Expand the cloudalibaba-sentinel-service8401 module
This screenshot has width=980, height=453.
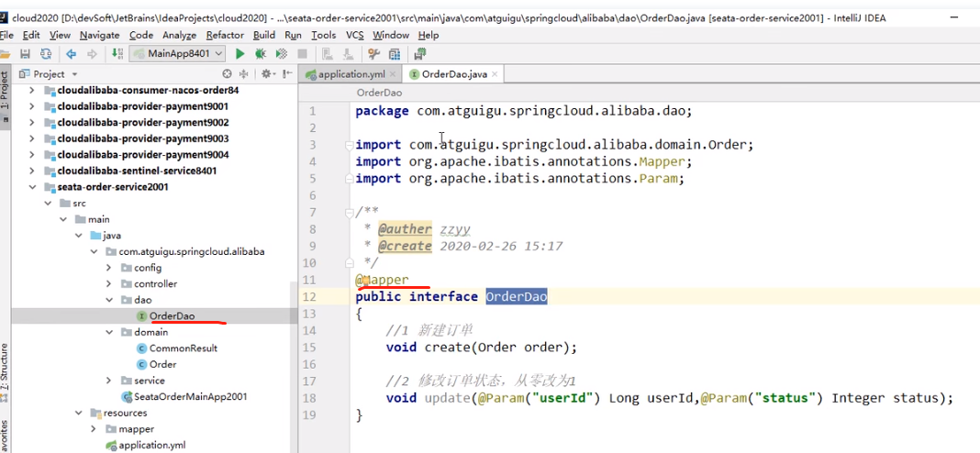(x=31, y=171)
